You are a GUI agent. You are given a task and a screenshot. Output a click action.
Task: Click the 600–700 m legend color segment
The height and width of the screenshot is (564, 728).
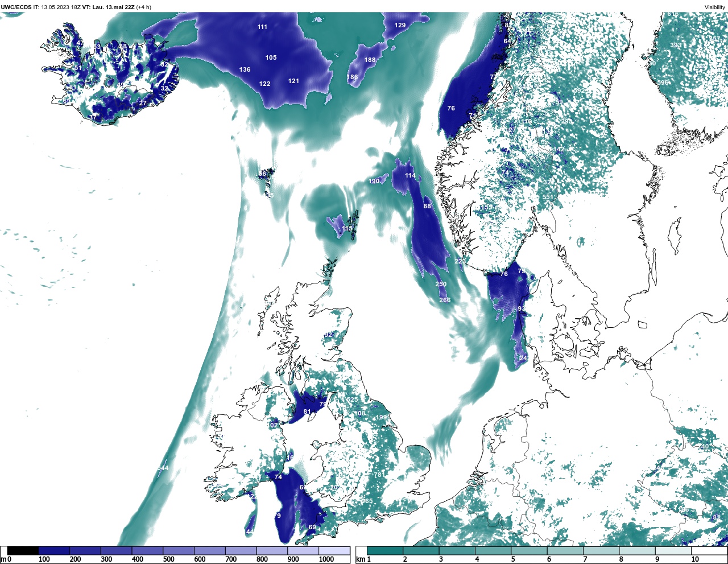209,551
